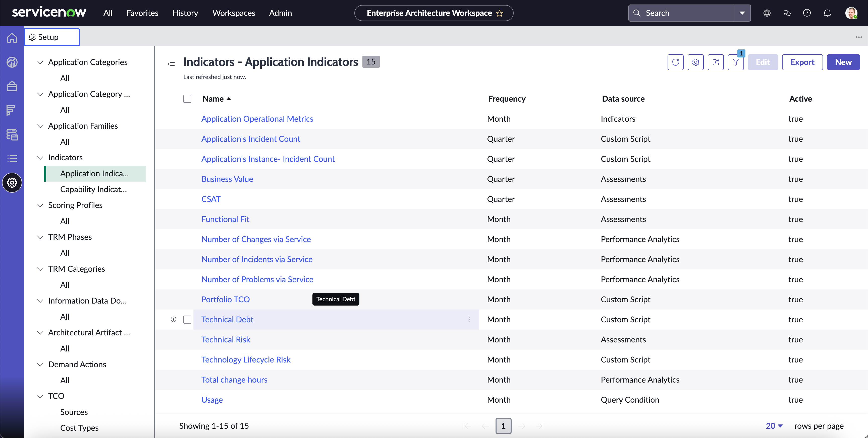Click the Export button

[x=802, y=62]
